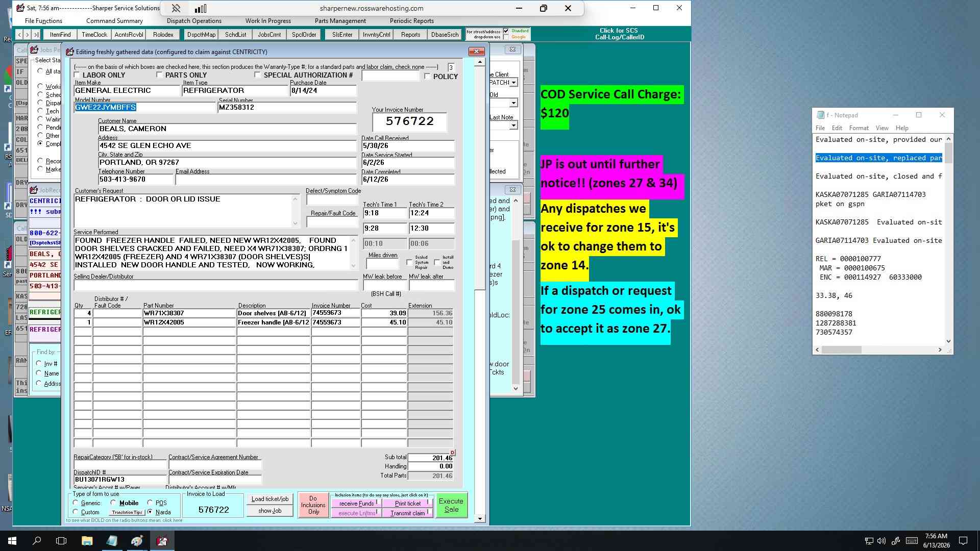Expand the Old dropdown arrow

pos(513,103)
